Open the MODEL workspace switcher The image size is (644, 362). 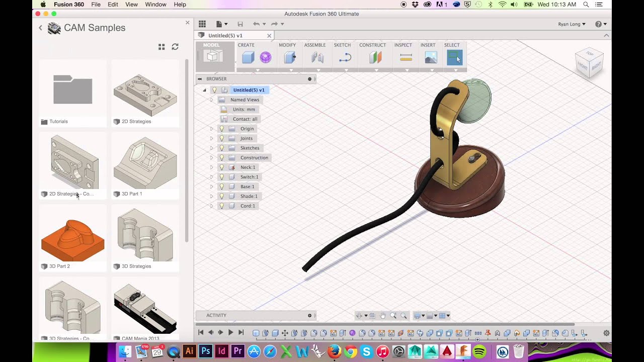tap(215, 56)
